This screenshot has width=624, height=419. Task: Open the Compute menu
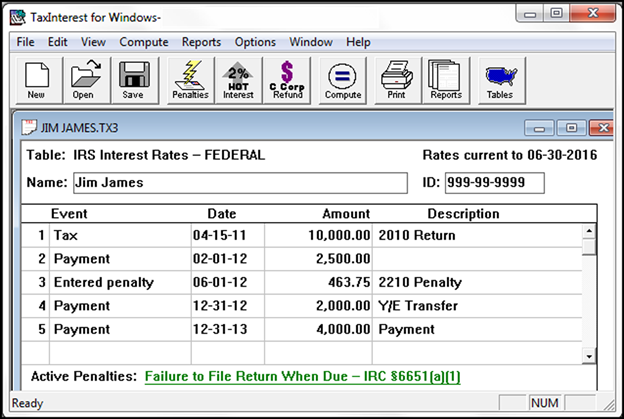143,42
